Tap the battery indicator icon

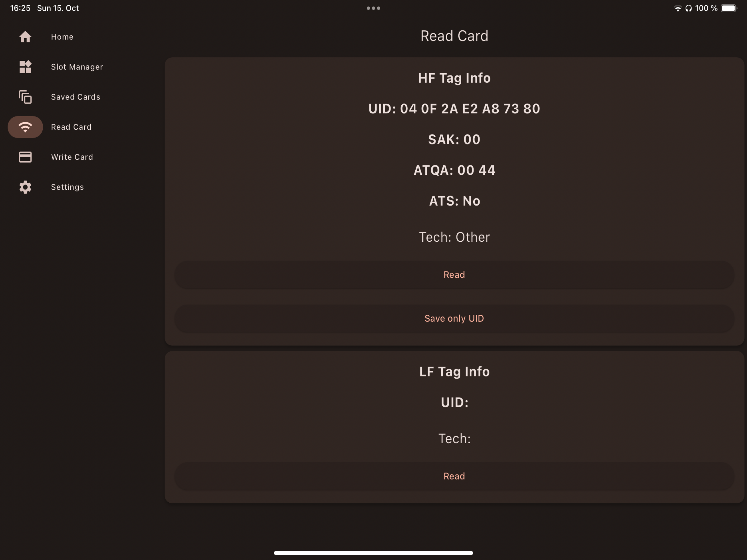729,8
